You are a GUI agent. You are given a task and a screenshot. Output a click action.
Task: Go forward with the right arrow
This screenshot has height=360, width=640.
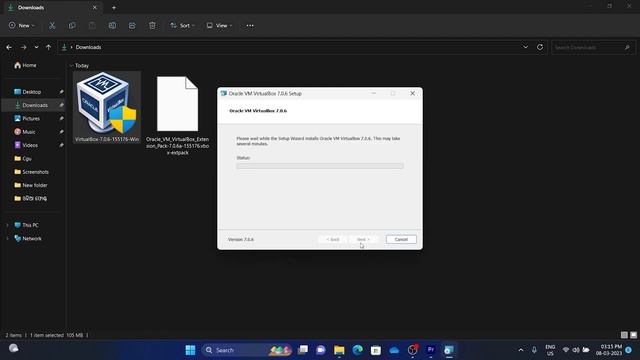tap(23, 47)
